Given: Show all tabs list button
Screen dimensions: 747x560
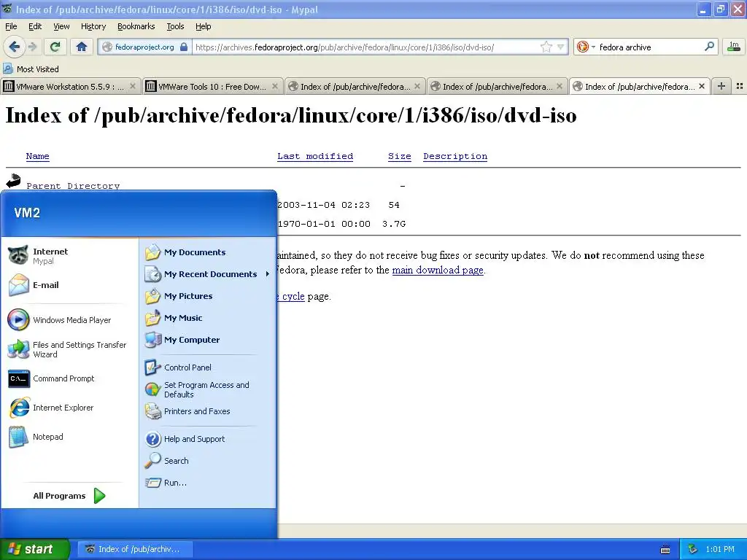Looking at the screenshot, I should [x=740, y=86].
